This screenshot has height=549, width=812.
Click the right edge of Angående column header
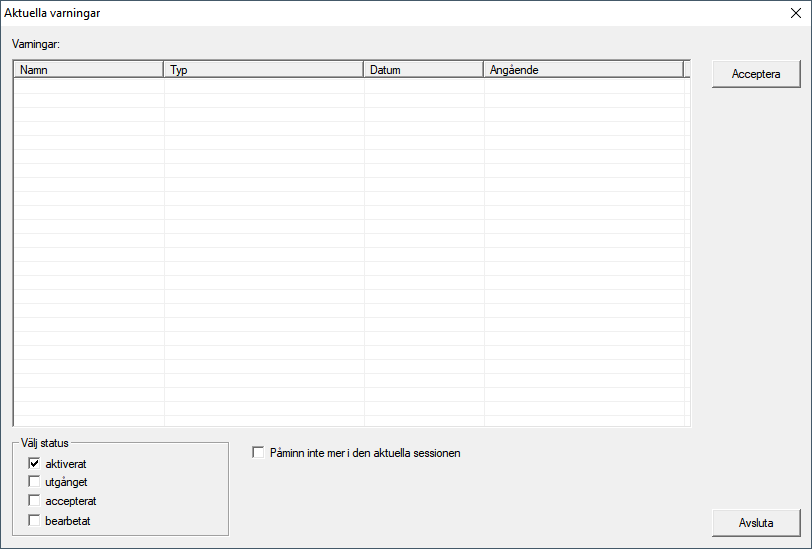point(683,70)
